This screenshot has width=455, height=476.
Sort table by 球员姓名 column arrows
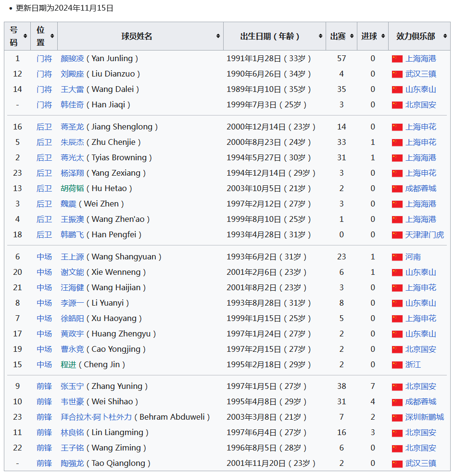(218, 36)
